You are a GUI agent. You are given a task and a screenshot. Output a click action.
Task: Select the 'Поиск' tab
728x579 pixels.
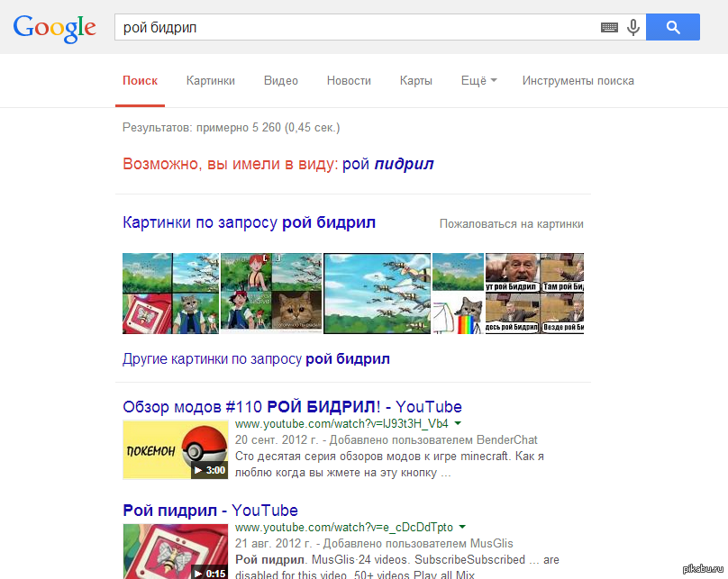tap(140, 81)
